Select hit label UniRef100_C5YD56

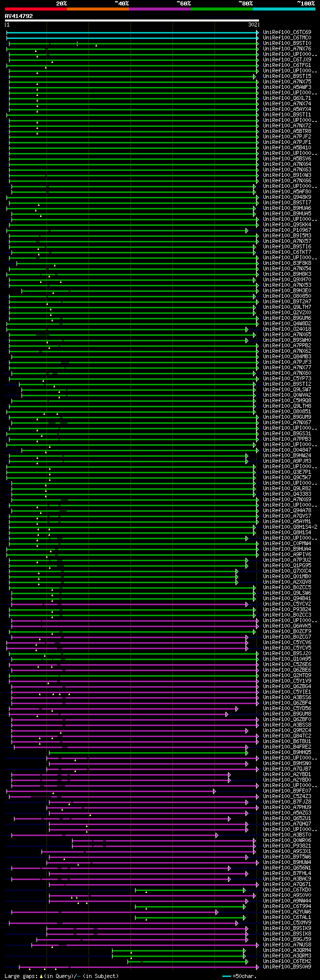click(x=287, y=709)
